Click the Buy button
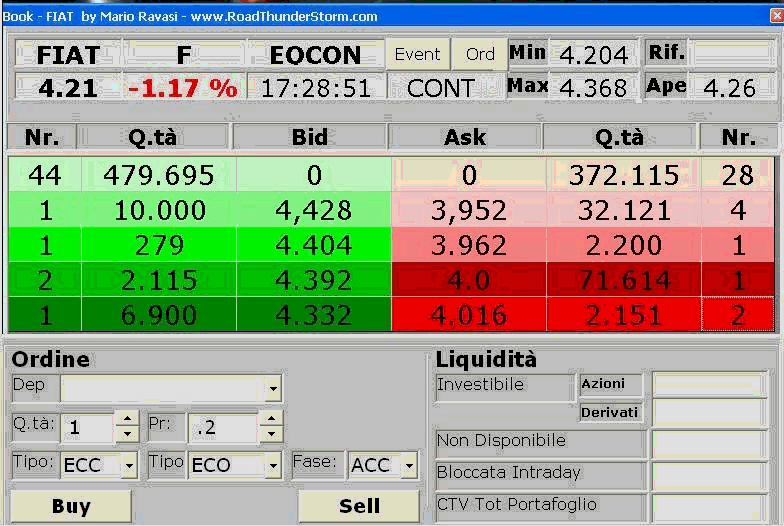This screenshot has width=784, height=526. (71, 506)
